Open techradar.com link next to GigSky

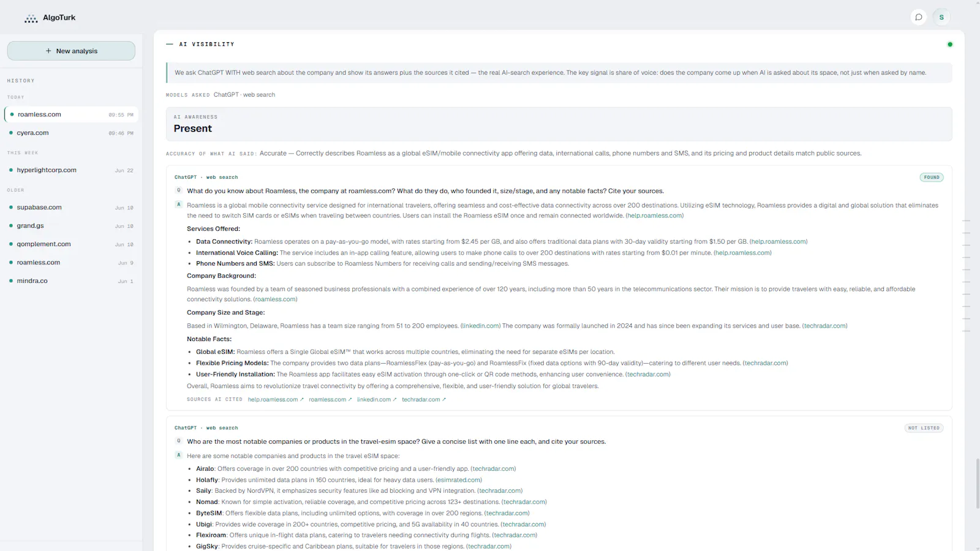[x=488, y=547]
